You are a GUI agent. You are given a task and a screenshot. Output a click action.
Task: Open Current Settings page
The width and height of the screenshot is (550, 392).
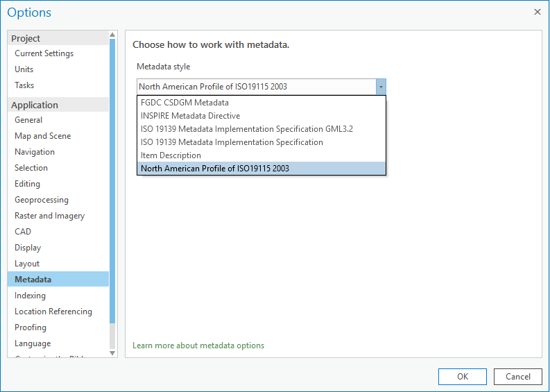[x=58, y=53]
